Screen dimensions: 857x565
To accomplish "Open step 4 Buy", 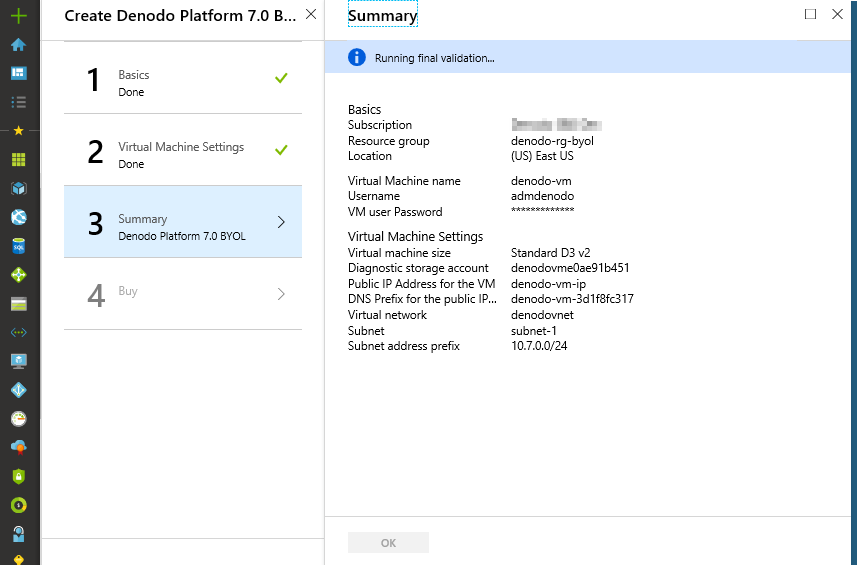I will pyautogui.click(x=183, y=294).
